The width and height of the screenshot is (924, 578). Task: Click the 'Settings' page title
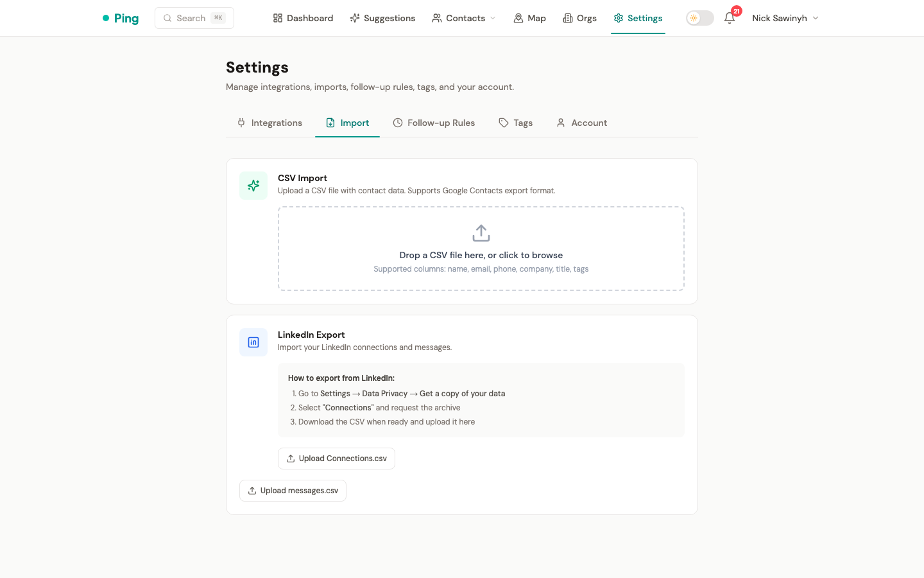pos(257,67)
